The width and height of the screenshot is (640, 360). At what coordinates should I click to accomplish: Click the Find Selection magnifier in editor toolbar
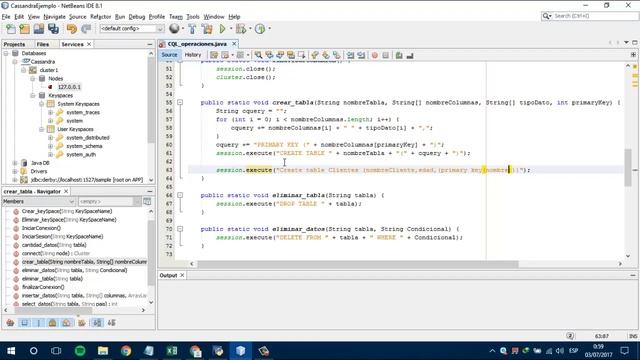(x=258, y=55)
